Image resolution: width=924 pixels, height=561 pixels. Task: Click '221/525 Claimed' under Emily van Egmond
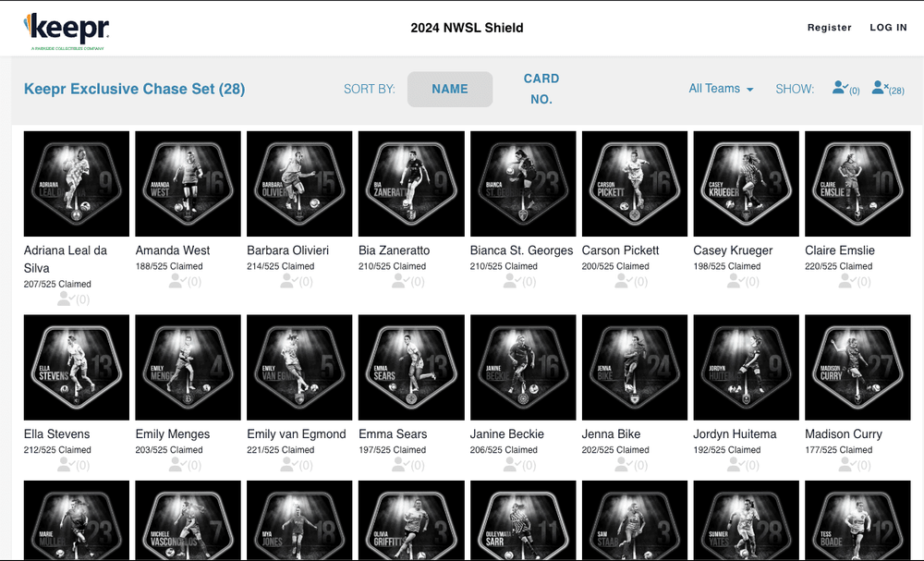pyautogui.click(x=281, y=449)
